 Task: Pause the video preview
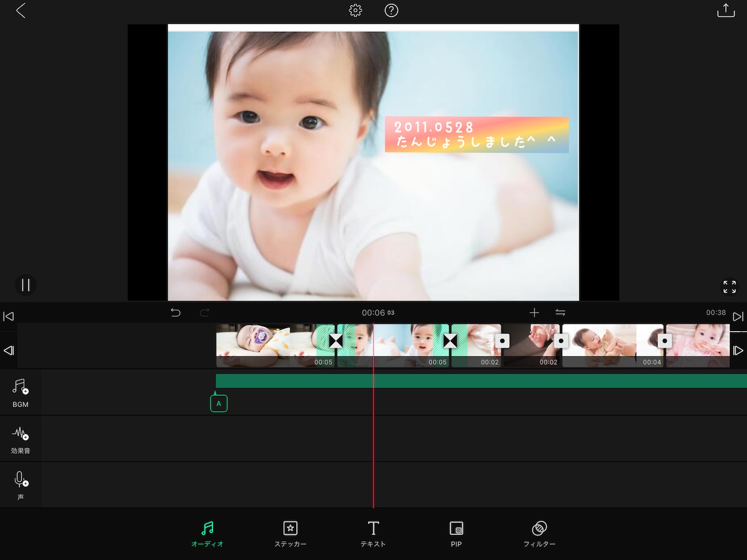point(26,285)
